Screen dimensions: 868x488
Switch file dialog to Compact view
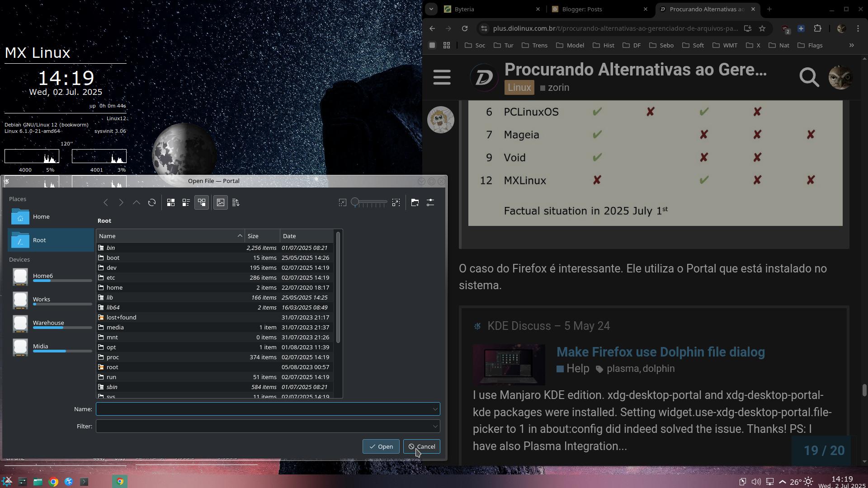coord(186,202)
